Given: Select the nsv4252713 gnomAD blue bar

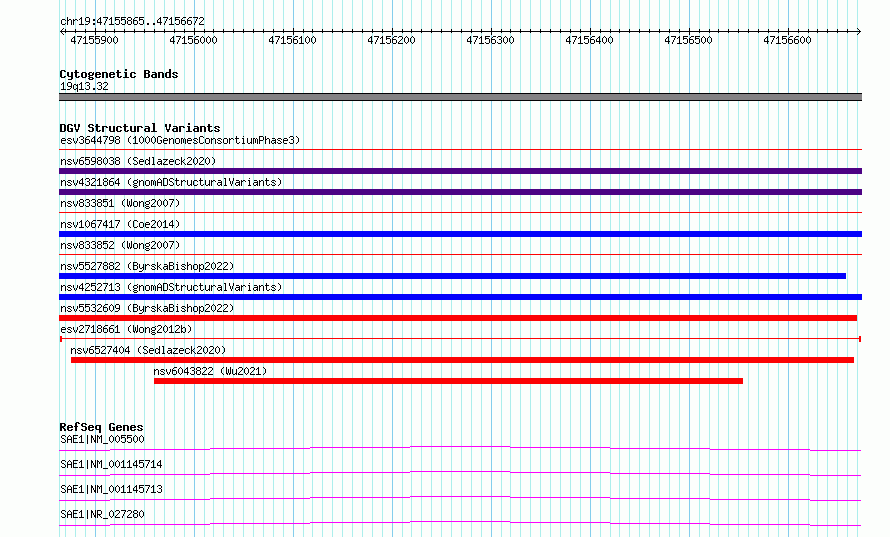Looking at the screenshot, I should tap(460, 297).
